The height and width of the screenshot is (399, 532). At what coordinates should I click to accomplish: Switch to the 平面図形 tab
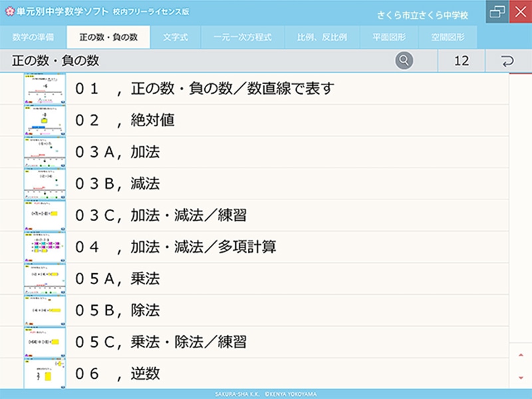(x=390, y=38)
